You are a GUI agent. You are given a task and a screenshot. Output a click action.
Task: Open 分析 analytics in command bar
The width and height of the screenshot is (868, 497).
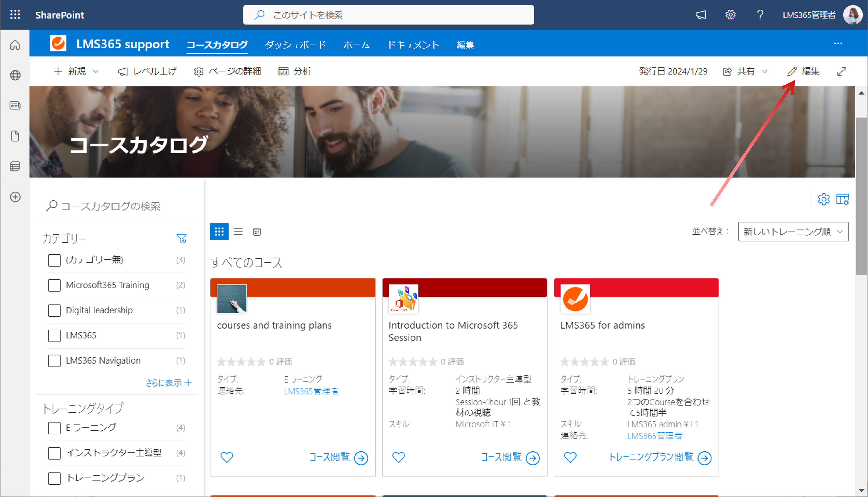(x=295, y=71)
